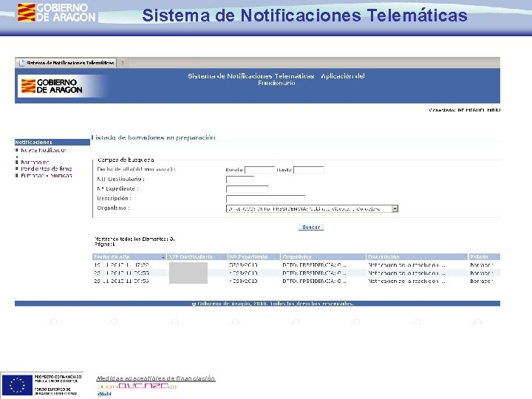Sort by the NIF Destinatario column header
Viewport: 532px width, 399px height.
click(197, 257)
